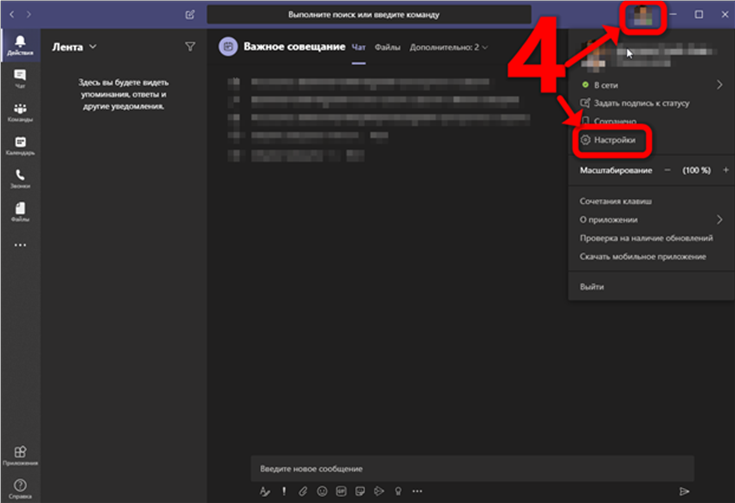Open the sticker picker
Viewport: 735px width, 503px height.
tap(360, 491)
